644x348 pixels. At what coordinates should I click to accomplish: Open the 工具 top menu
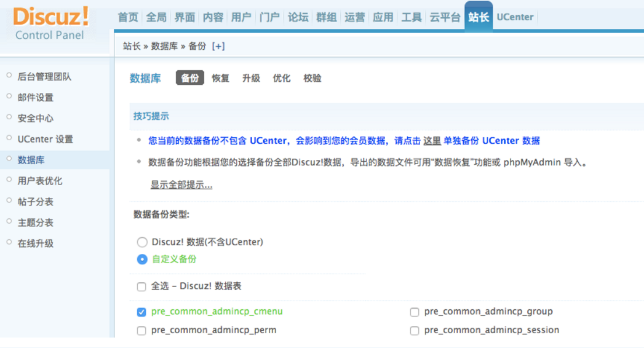click(x=411, y=17)
